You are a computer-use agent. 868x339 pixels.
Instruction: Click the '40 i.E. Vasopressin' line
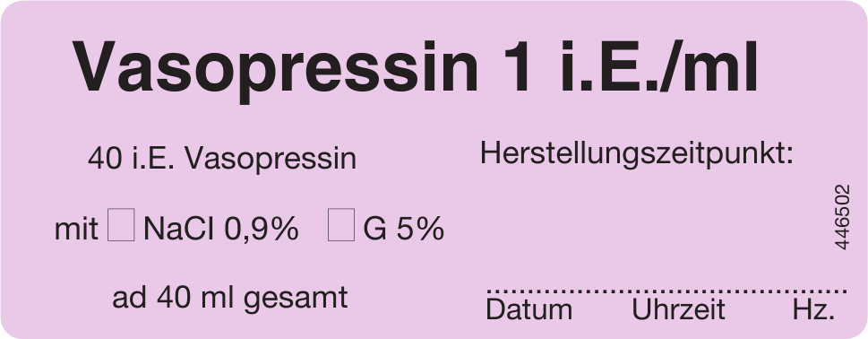coord(222,160)
